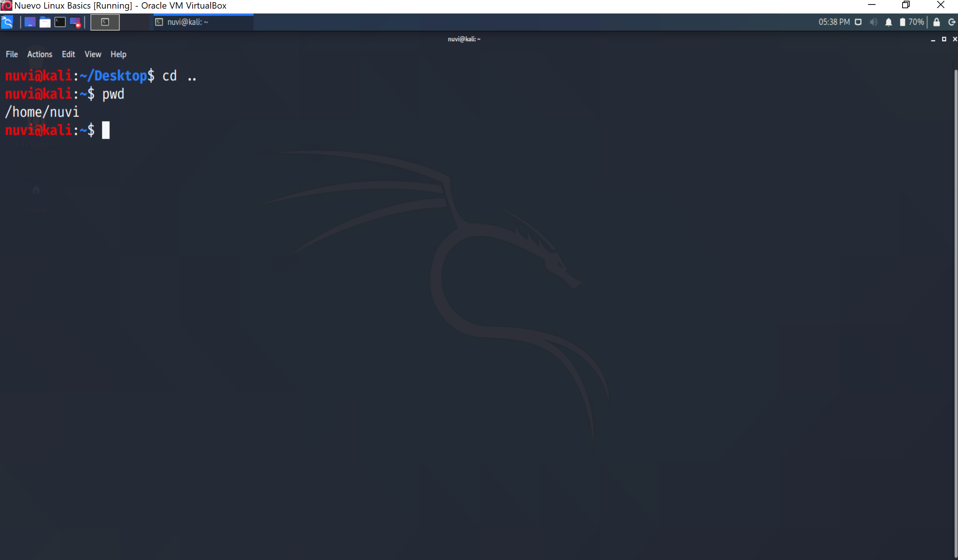Open the file manager launcher

[45, 22]
